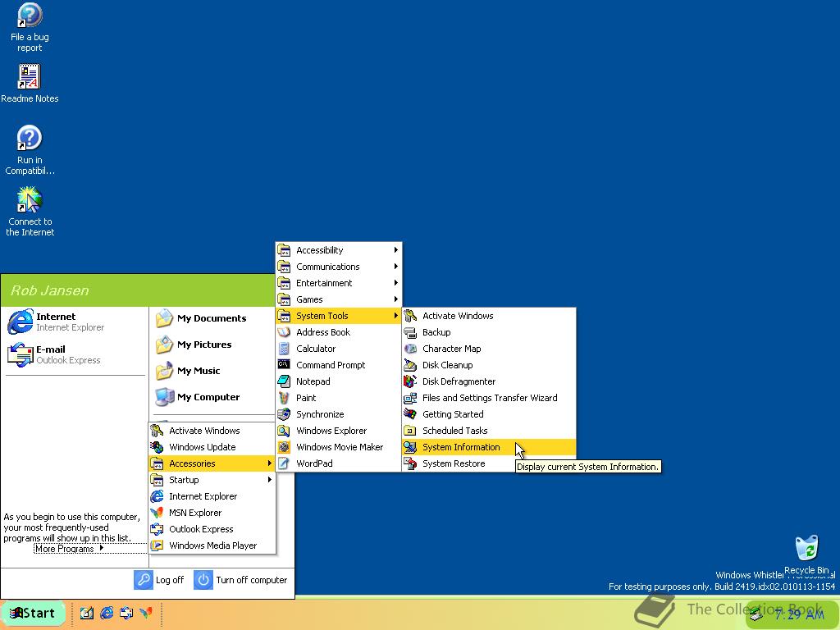840x630 pixels.
Task: Expand the Communications submenu arrow
Action: tap(396, 267)
